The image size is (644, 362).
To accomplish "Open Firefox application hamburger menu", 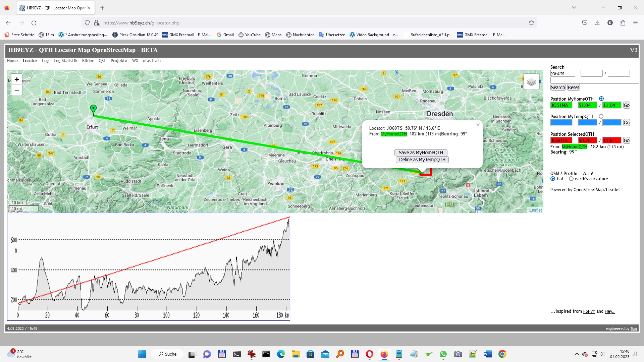I will 635,23.
